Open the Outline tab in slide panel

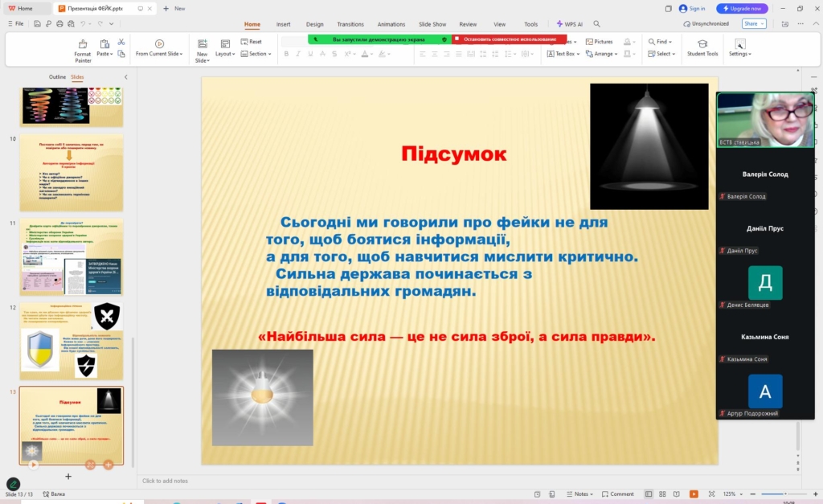[57, 77]
